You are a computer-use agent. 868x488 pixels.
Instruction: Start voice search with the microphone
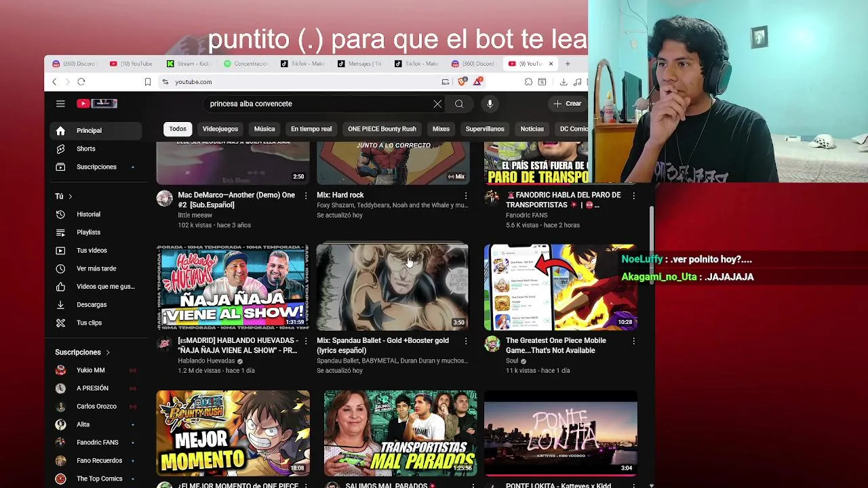coord(490,104)
